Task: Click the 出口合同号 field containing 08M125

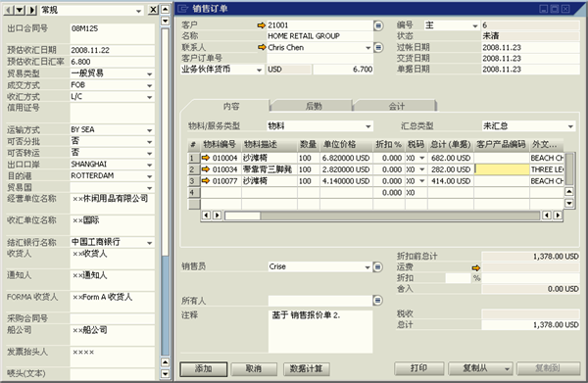Action: point(112,33)
